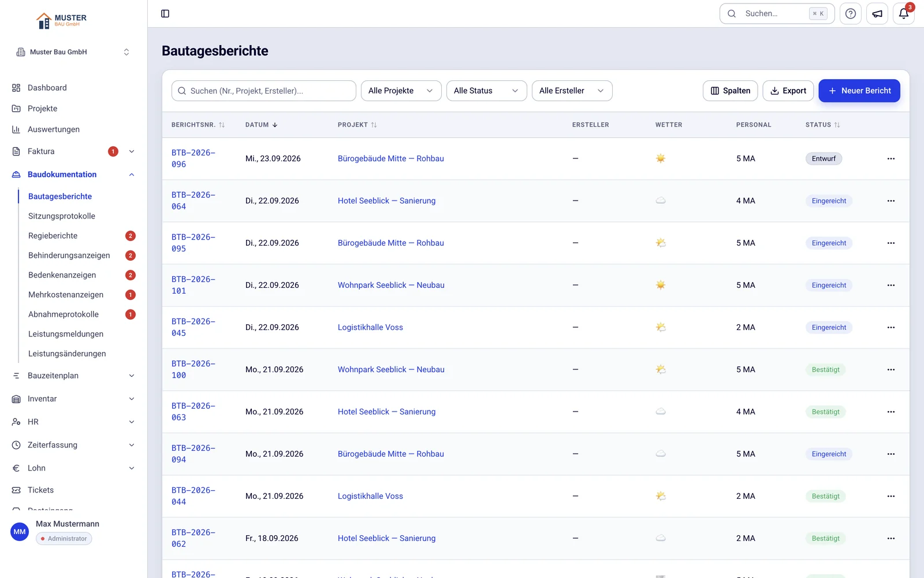Open row actions for BTB-2026-095
Image resolution: width=924 pixels, height=578 pixels.
pyautogui.click(x=891, y=243)
